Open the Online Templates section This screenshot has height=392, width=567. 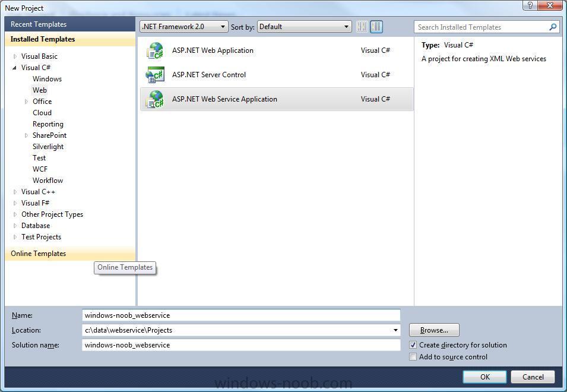click(70, 254)
